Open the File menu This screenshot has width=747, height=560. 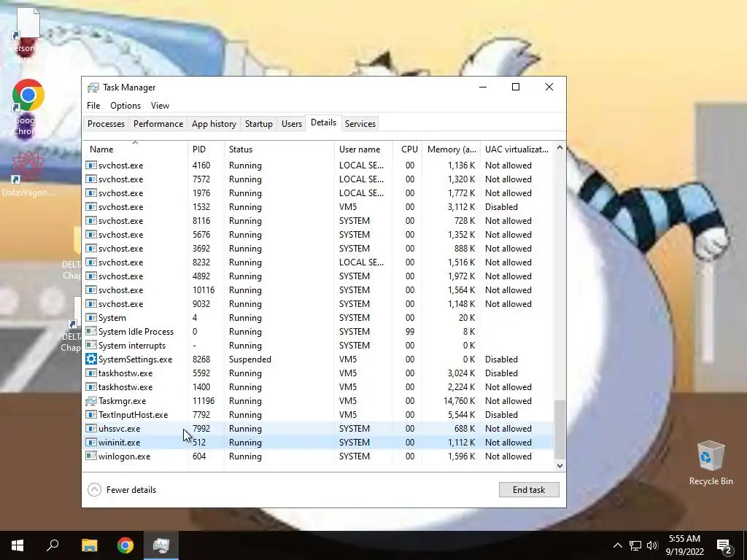click(93, 106)
